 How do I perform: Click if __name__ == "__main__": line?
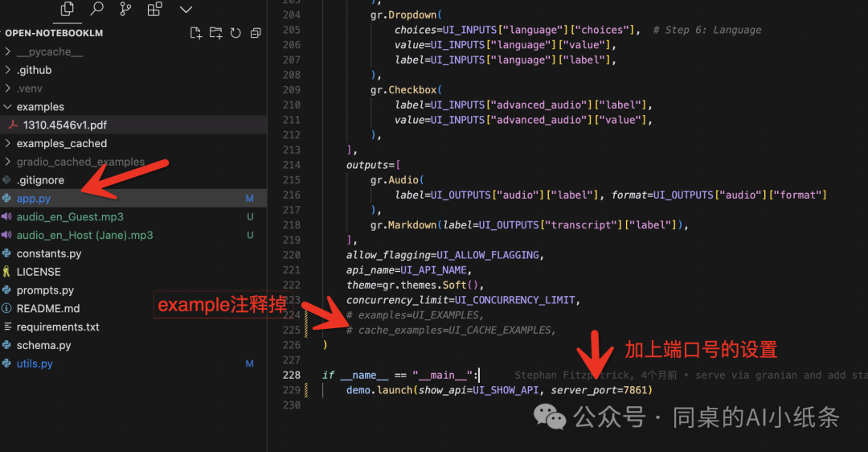(399, 375)
